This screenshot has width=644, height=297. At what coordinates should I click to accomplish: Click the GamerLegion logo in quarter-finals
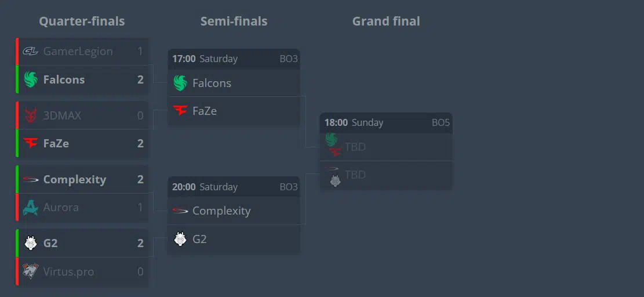pos(30,52)
